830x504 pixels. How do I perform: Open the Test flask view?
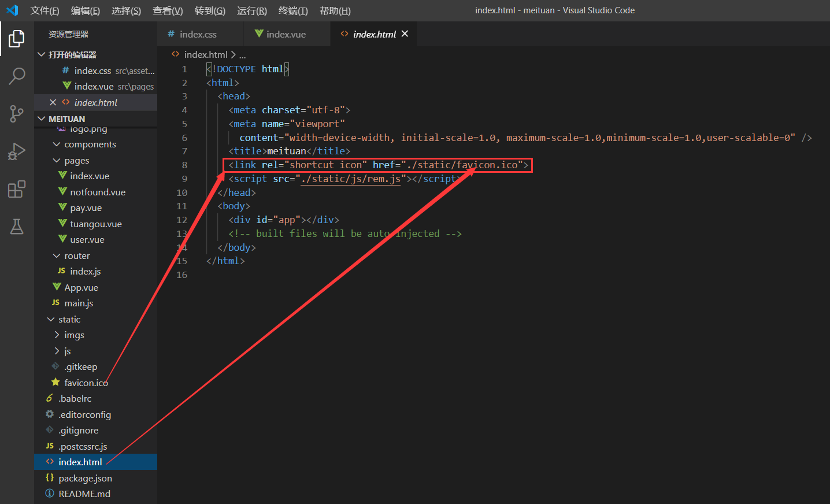click(17, 227)
